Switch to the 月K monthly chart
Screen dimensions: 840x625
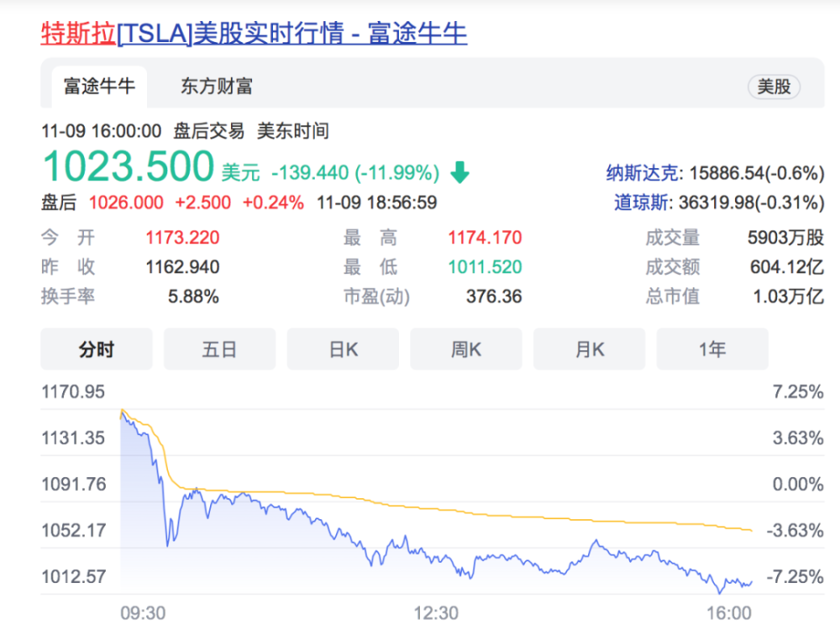(x=590, y=349)
